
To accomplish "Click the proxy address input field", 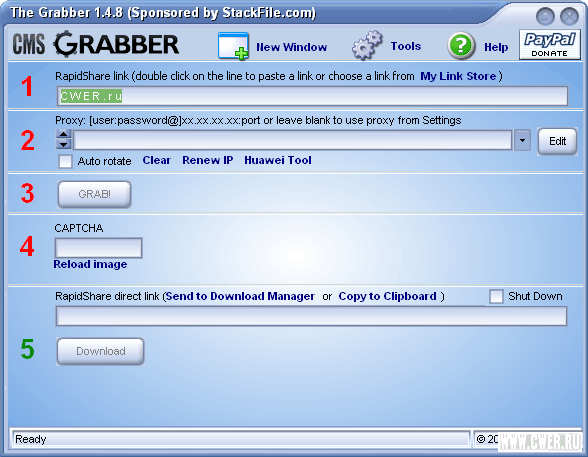I will tap(292, 141).
